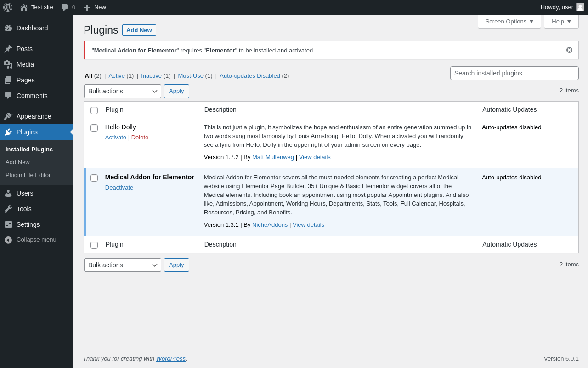The width and height of the screenshot is (588, 368).
Task: Click the Pages icon in sidebar
Action: pyautogui.click(x=8, y=80)
